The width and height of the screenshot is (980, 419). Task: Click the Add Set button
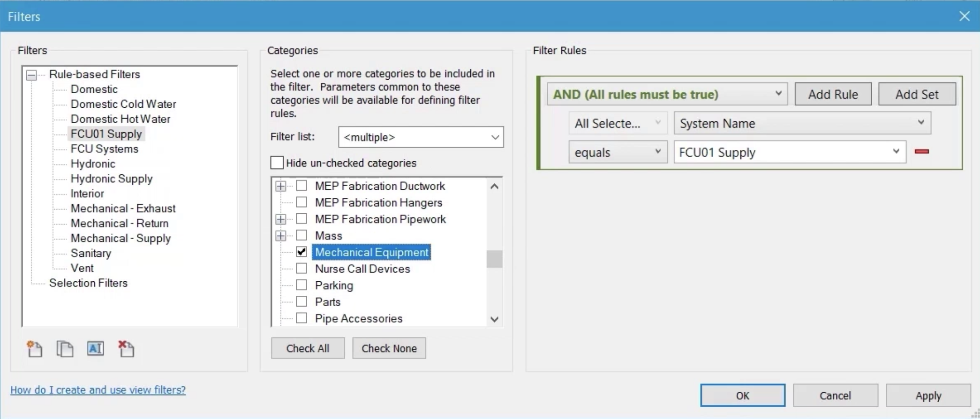(x=917, y=94)
